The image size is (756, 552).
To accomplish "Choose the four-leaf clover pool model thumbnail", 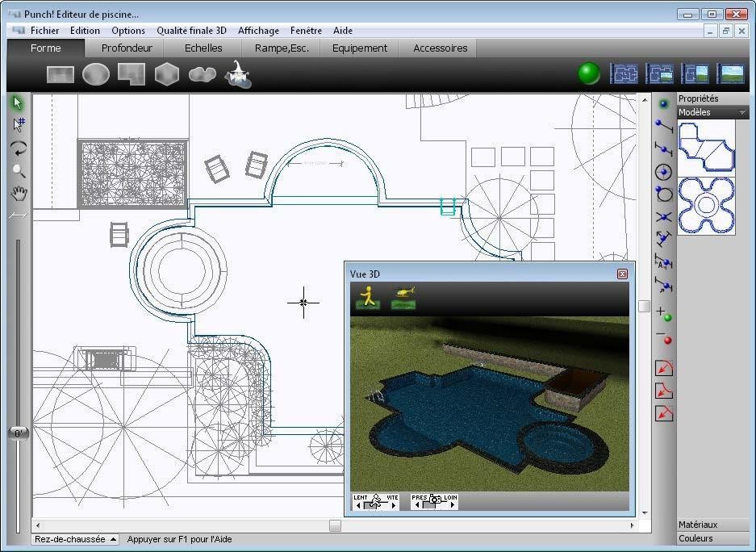I will coord(706,205).
